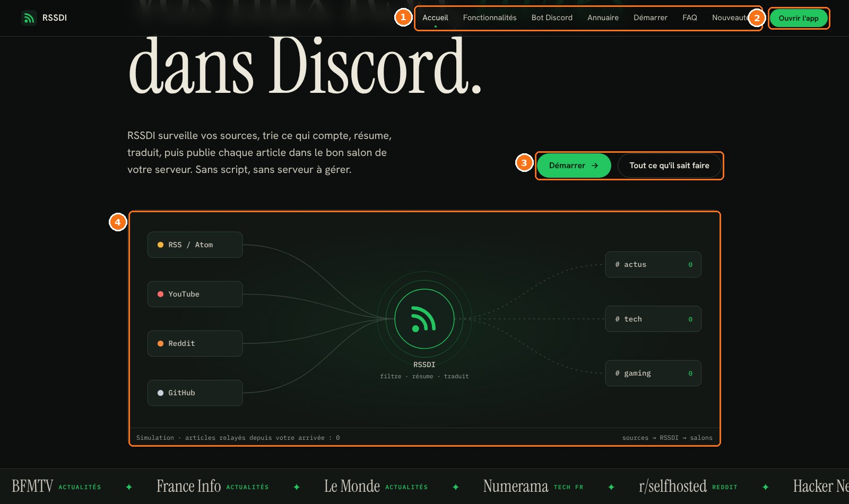Open the Démarrer nav link in header
The width and height of the screenshot is (849, 504).
651,18
